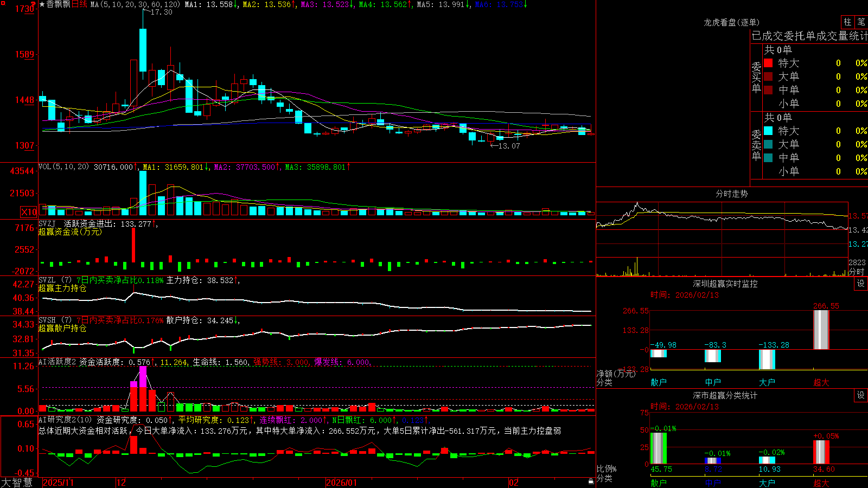The height and width of the screenshot is (488, 868).
Task: Click the 超赢主力持仓 label
Action: (62, 288)
